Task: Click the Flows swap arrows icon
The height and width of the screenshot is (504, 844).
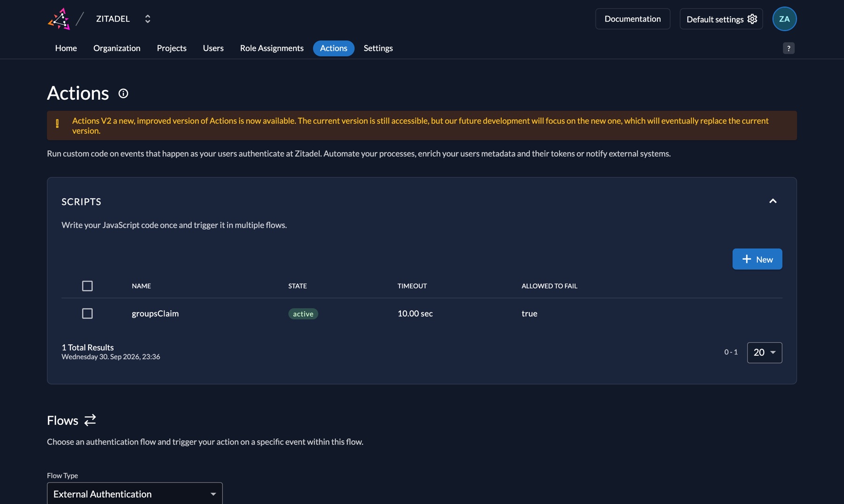Action: point(90,420)
